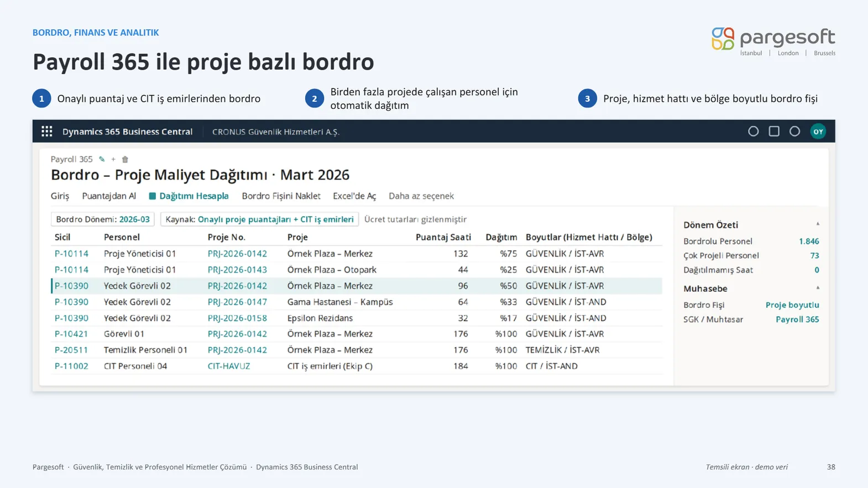868x488 pixels.
Task: Open P-20511 sicil link
Action: pos(71,350)
